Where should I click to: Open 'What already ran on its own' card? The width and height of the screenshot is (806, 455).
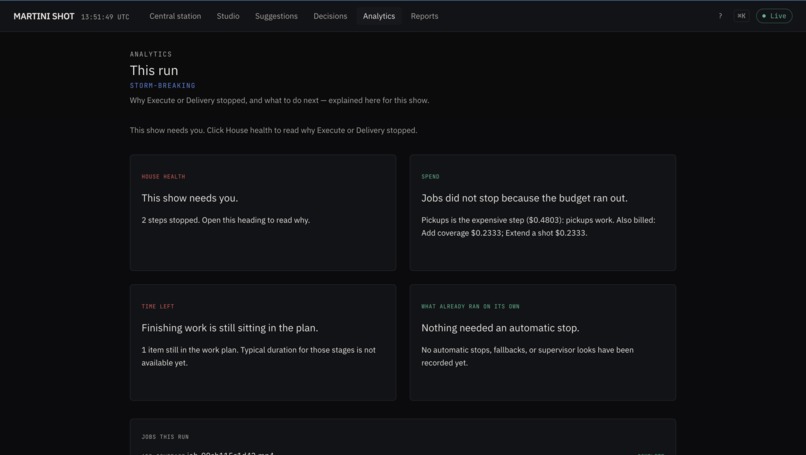point(542,342)
